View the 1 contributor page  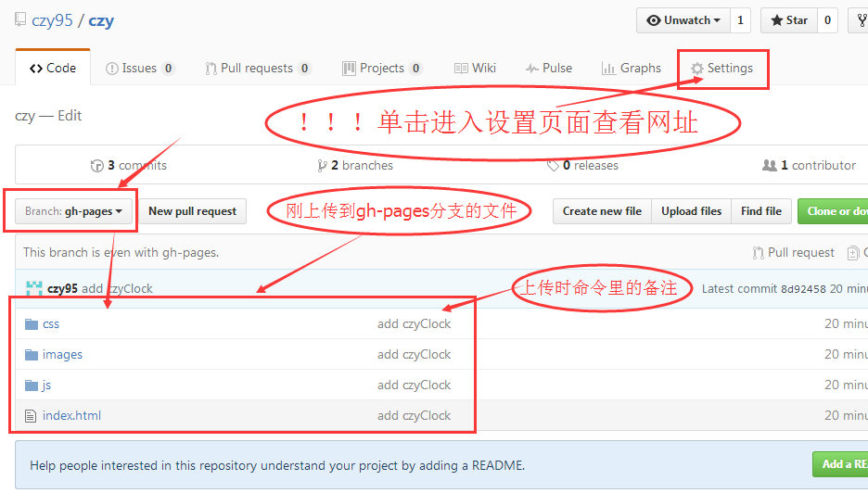pos(809,166)
